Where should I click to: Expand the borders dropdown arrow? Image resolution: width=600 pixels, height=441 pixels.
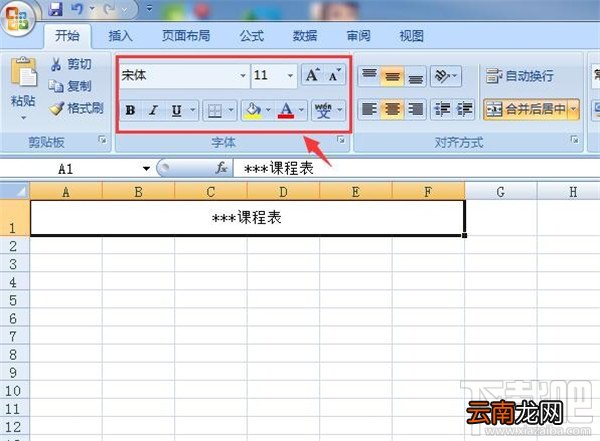tap(231, 110)
